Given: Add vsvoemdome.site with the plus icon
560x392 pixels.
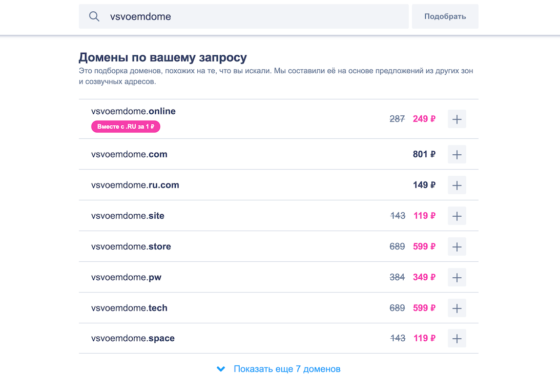Looking at the screenshot, I should click(457, 216).
